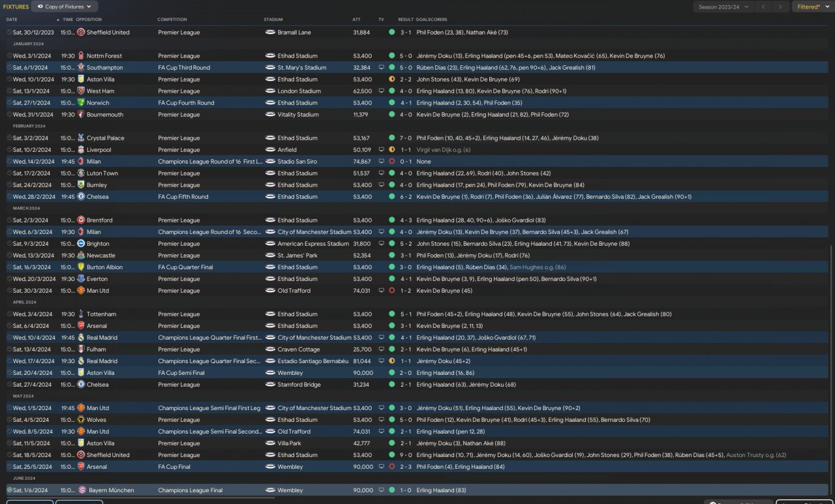Open the Luton Town opposition name link
This screenshot has width=835, height=504.
102,173
